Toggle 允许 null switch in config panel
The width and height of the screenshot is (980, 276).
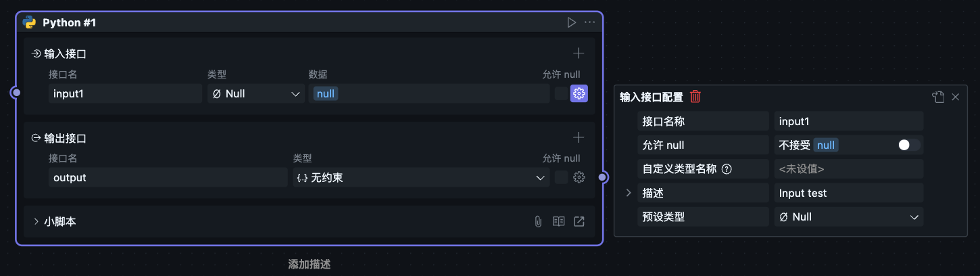tap(908, 145)
